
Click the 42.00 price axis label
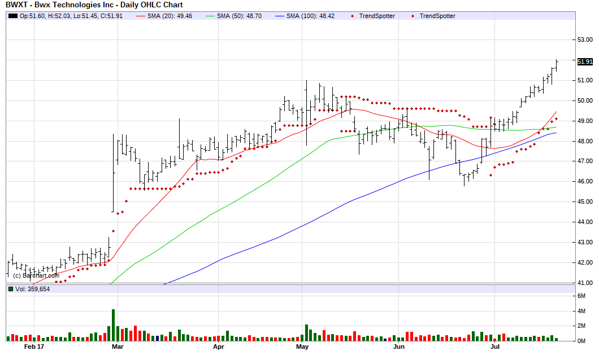point(585,262)
